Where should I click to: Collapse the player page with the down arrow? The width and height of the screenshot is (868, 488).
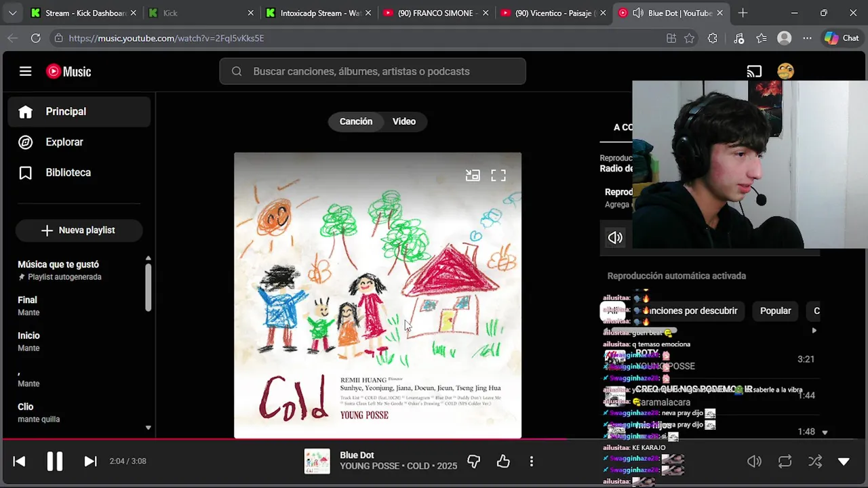pos(844,462)
